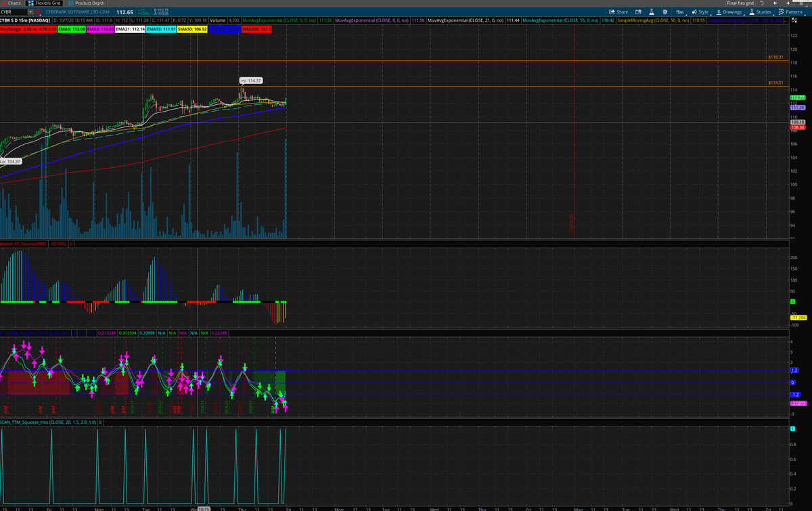Click the red 108.34 price tag on axis

pos(797,127)
